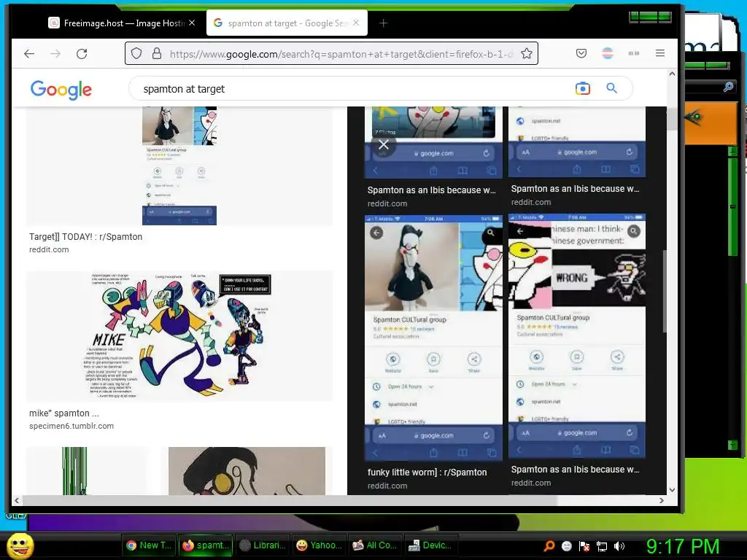Click the padlock site info icon

coord(157,53)
